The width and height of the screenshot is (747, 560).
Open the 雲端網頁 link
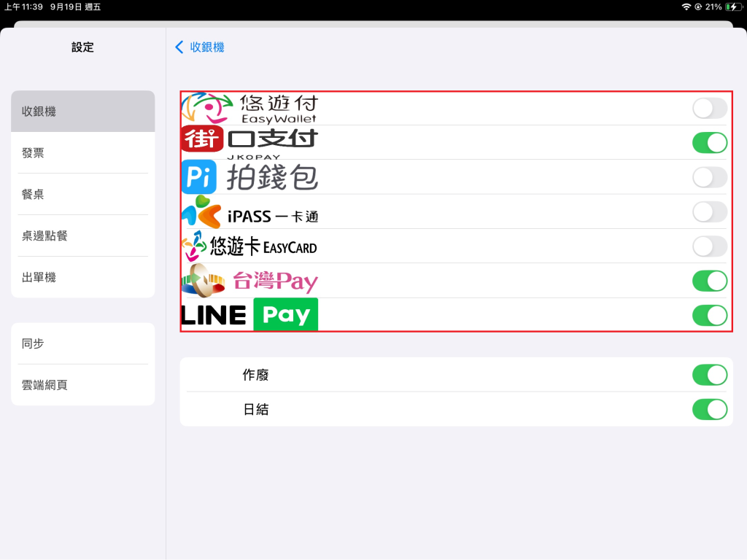pyautogui.click(x=82, y=385)
